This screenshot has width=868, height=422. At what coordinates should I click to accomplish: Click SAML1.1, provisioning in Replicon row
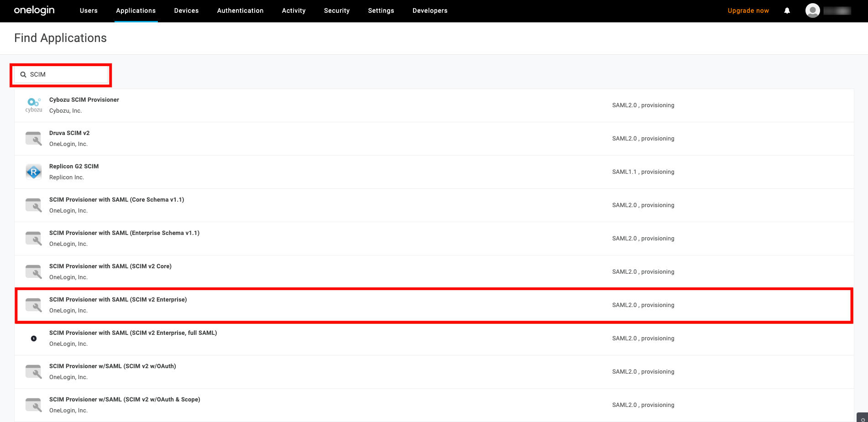[x=643, y=172]
